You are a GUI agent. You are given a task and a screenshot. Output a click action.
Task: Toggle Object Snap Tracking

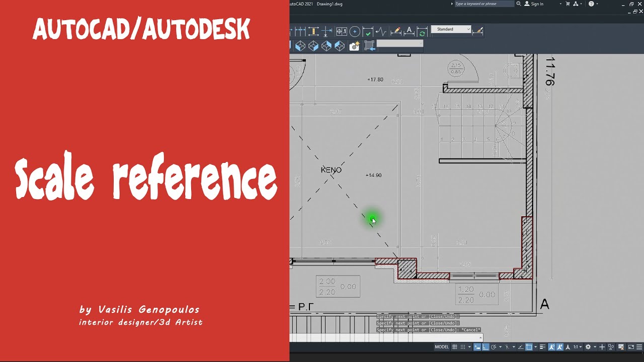[x=521, y=347]
